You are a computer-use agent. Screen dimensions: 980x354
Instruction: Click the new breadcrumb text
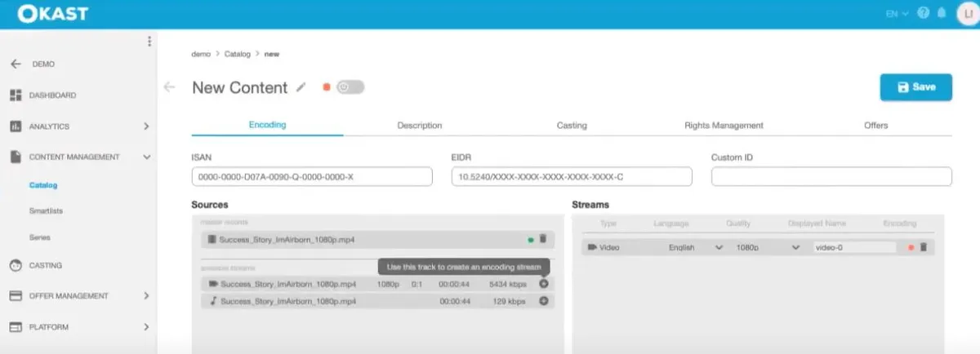tap(271, 54)
